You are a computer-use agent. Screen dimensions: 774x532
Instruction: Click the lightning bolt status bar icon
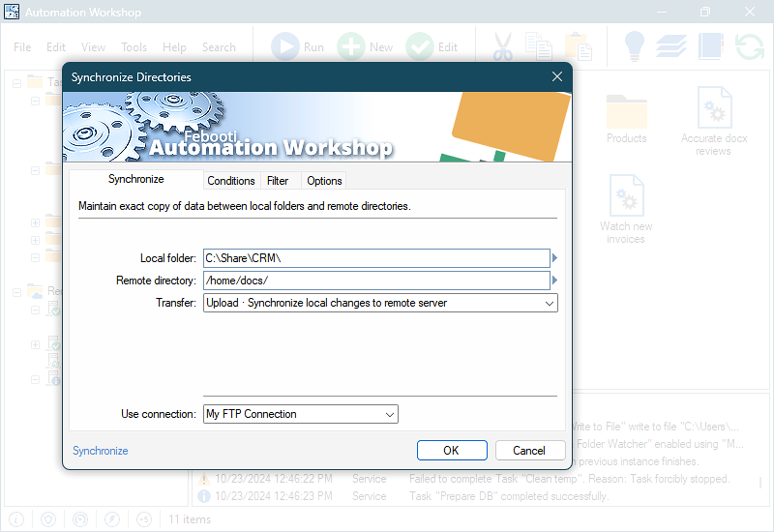coord(112,519)
